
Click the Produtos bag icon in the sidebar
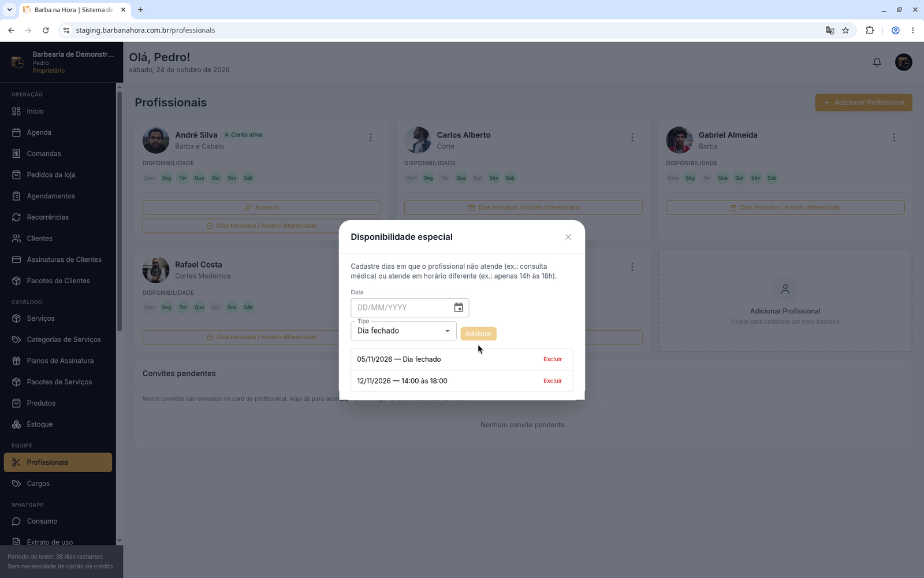[x=16, y=403]
